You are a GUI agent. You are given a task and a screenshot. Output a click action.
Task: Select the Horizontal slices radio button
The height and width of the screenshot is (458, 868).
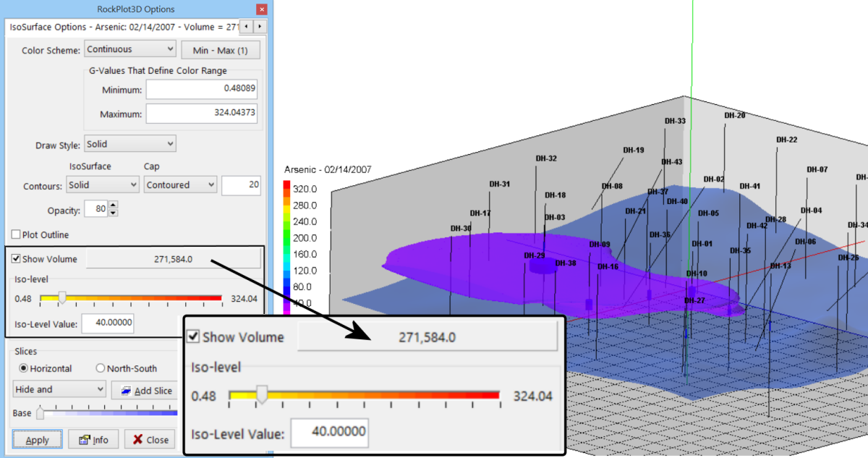pos(24,368)
